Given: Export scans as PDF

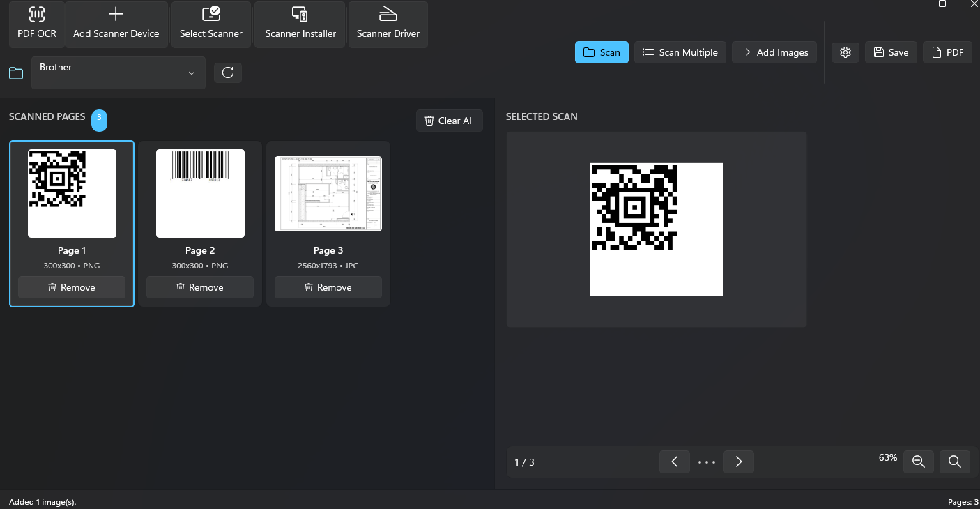Looking at the screenshot, I should coord(947,52).
